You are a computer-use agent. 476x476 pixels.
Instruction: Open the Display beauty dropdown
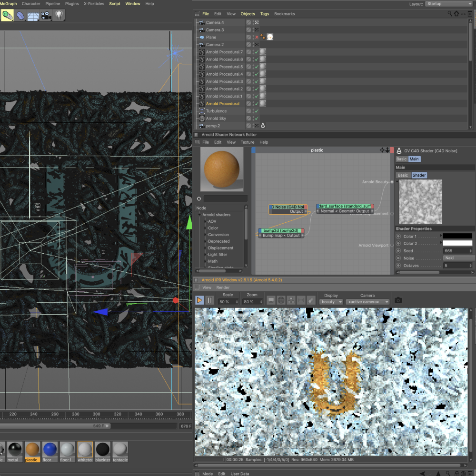pyautogui.click(x=331, y=302)
